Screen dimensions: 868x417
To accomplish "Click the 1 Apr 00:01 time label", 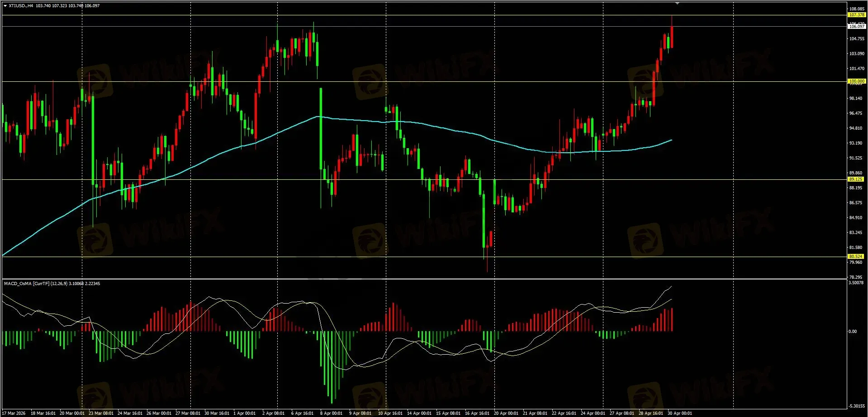I will click(244, 413).
